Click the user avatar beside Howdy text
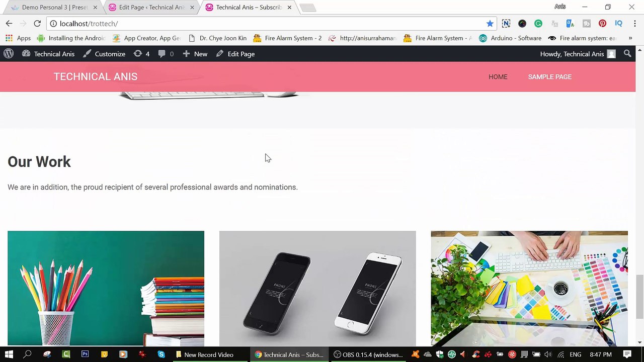The height and width of the screenshot is (362, 644). [611, 54]
